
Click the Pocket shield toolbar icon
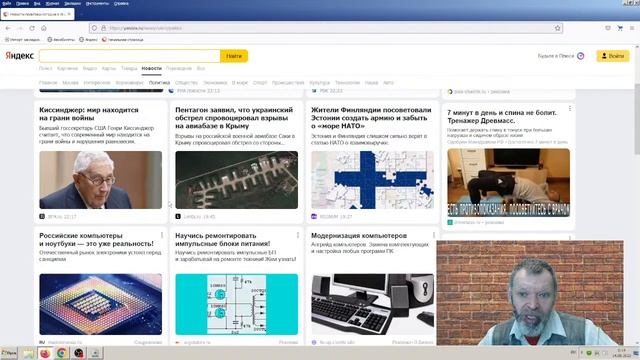(x=608, y=28)
